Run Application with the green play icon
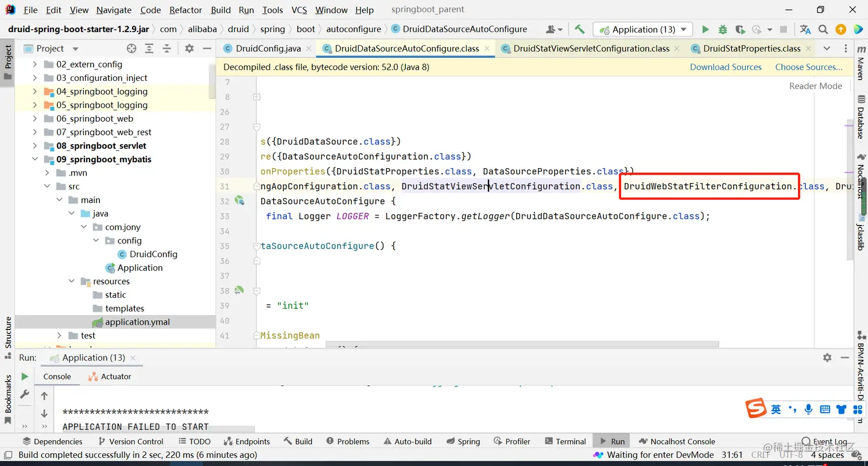This screenshot has width=868, height=466. pos(706,29)
